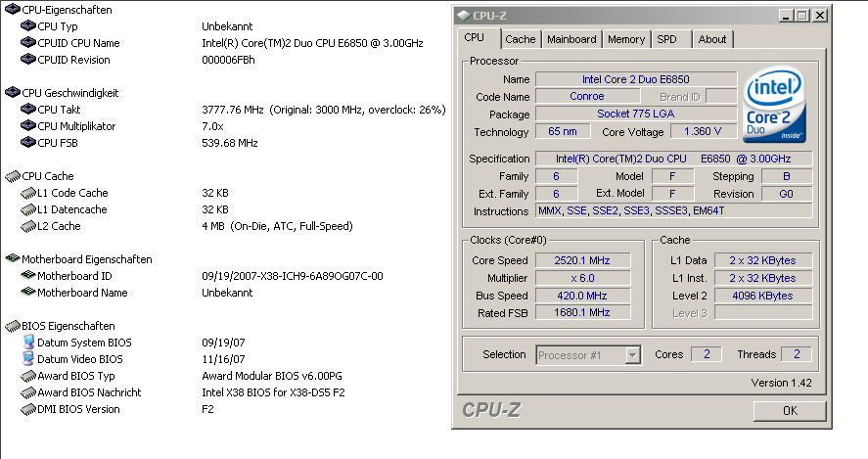Switch to the Cache tab
Screen dimensions: 868x459
pyautogui.click(x=521, y=39)
